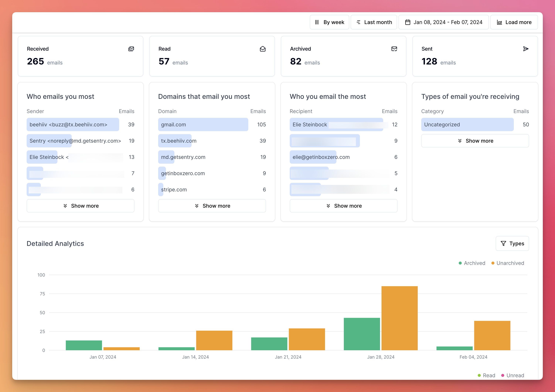Click the Sent paper plane icon

pyautogui.click(x=525, y=49)
